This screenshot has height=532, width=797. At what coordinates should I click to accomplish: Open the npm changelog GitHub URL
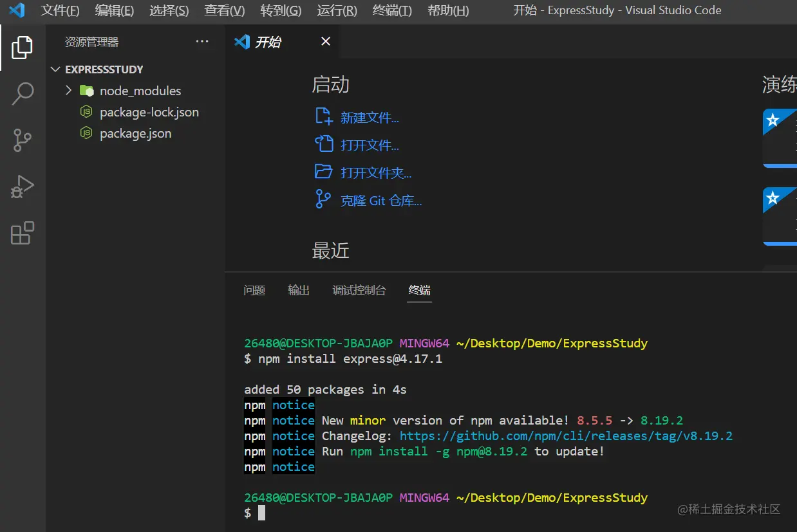(x=566, y=436)
